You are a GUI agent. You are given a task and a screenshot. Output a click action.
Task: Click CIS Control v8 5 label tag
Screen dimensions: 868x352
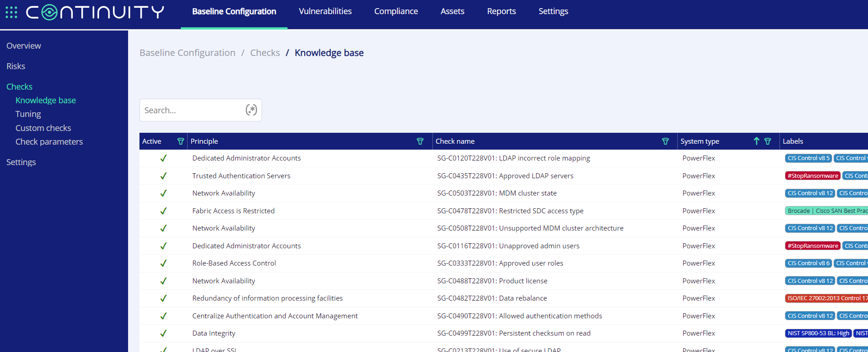pyautogui.click(x=808, y=158)
